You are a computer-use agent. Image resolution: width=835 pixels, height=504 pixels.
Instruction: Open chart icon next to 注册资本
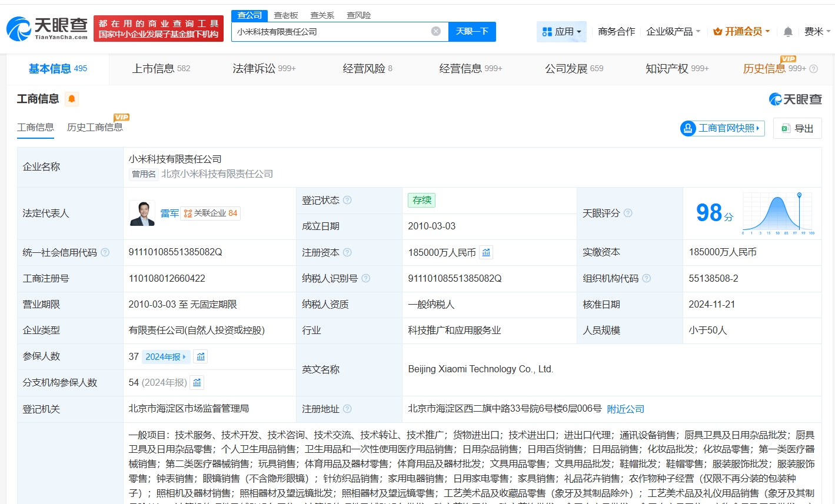pyautogui.click(x=486, y=252)
